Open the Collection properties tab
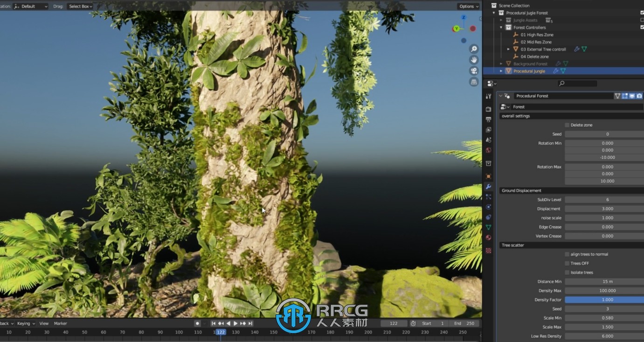Image resolution: width=644 pixels, height=342 pixels. [x=488, y=163]
